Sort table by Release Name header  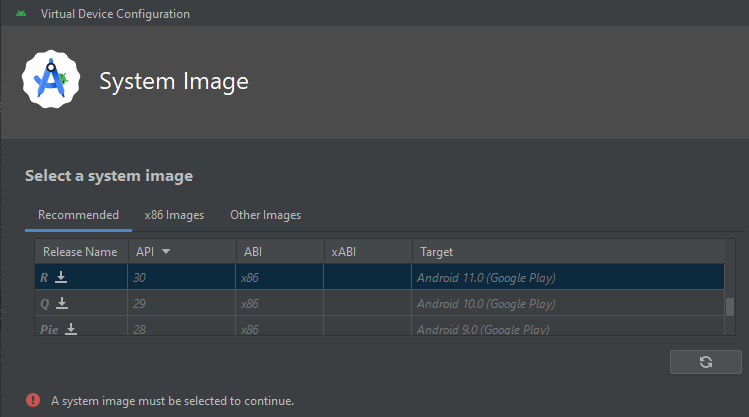[81, 252]
